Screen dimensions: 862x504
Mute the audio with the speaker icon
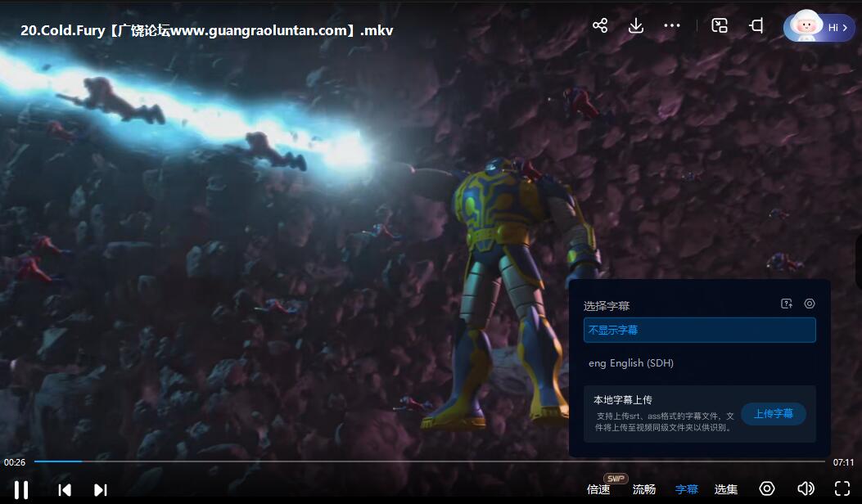(x=806, y=488)
